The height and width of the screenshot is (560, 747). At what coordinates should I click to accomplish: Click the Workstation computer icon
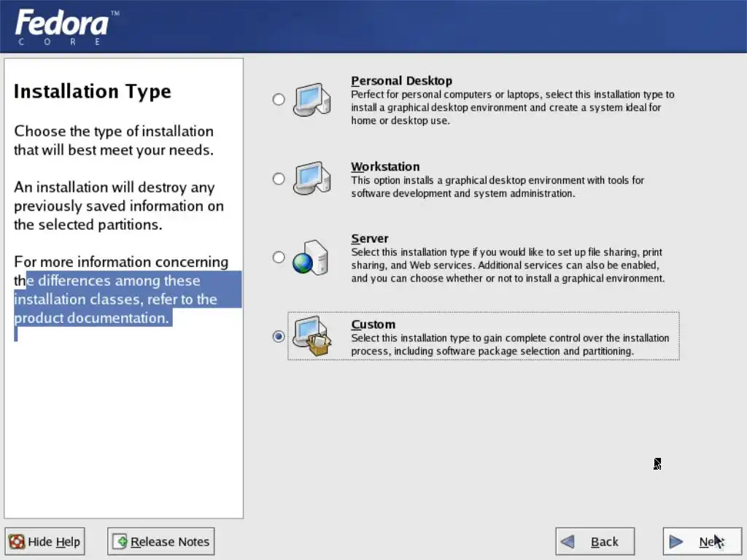pos(312,178)
